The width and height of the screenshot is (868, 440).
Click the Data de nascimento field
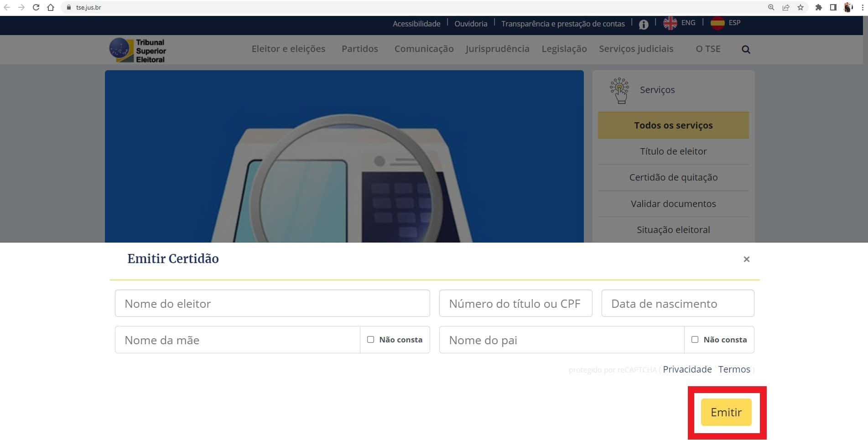coord(678,303)
